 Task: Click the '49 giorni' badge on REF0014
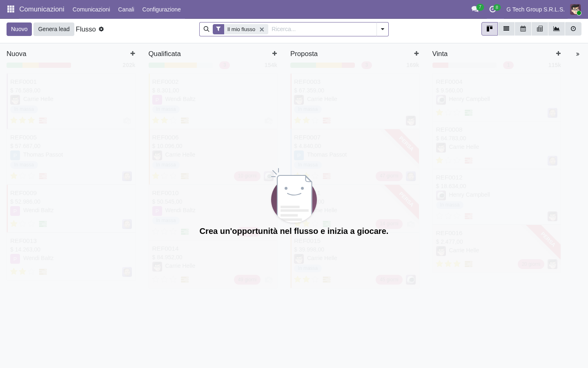click(247, 280)
